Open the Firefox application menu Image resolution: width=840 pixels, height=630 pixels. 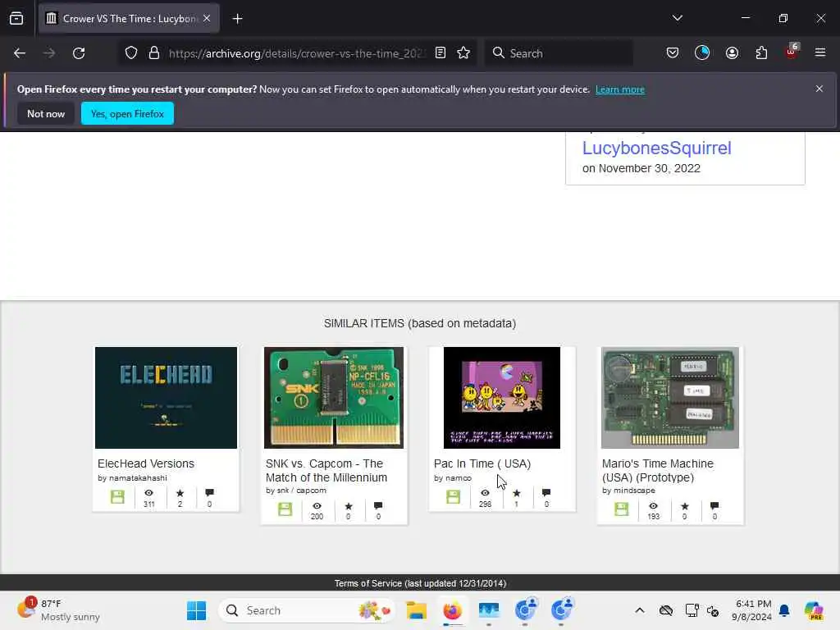(820, 53)
